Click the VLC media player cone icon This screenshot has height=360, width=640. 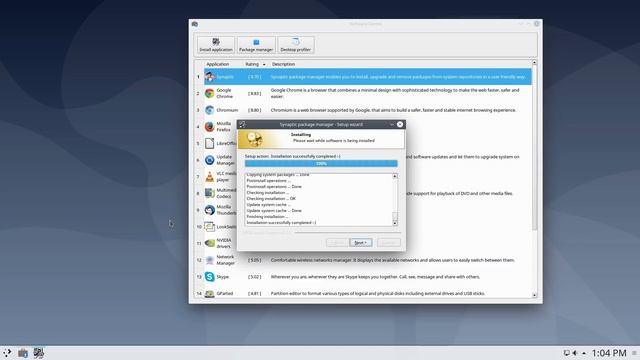[210, 177]
